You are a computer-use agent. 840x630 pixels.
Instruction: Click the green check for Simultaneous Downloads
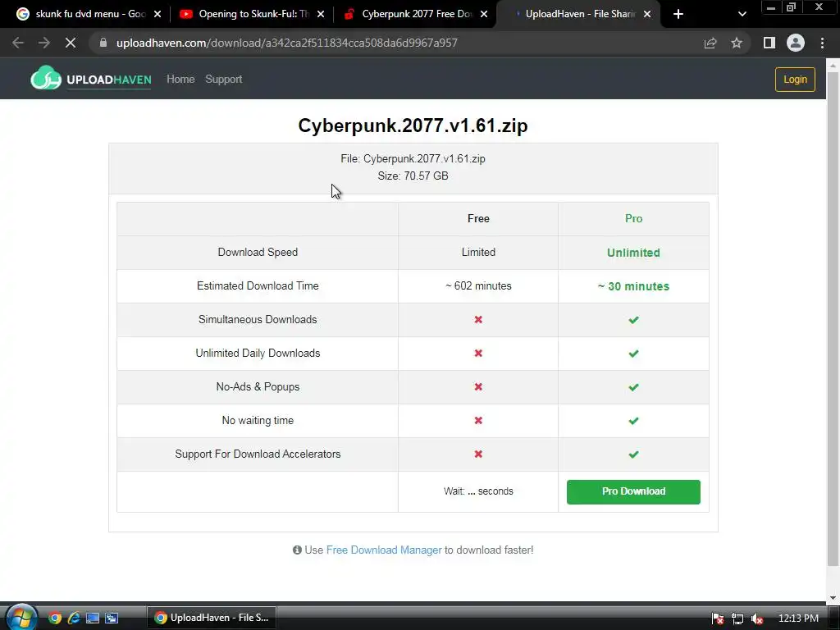click(633, 320)
